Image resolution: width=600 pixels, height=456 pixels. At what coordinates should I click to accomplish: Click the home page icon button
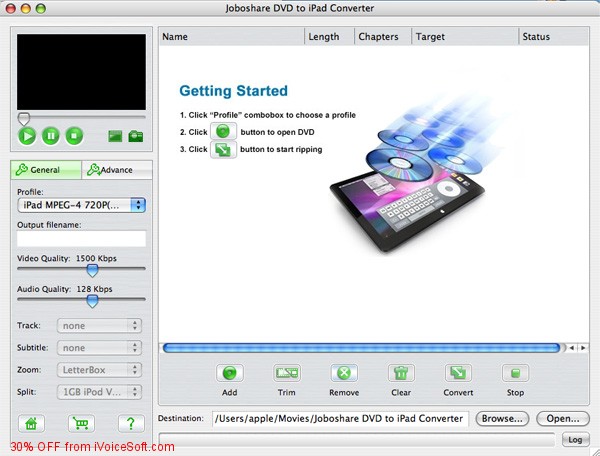pyautogui.click(x=31, y=423)
